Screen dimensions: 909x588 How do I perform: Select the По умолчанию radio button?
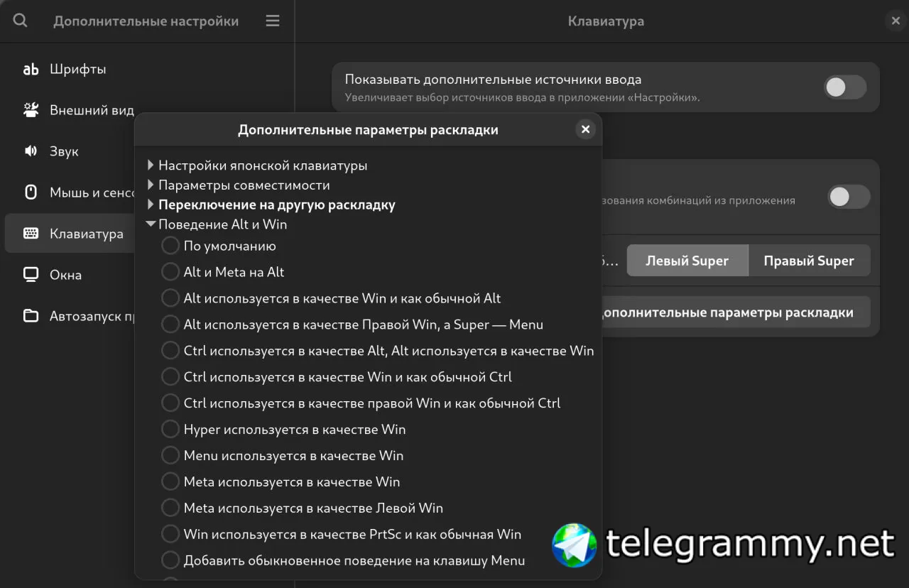point(170,246)
